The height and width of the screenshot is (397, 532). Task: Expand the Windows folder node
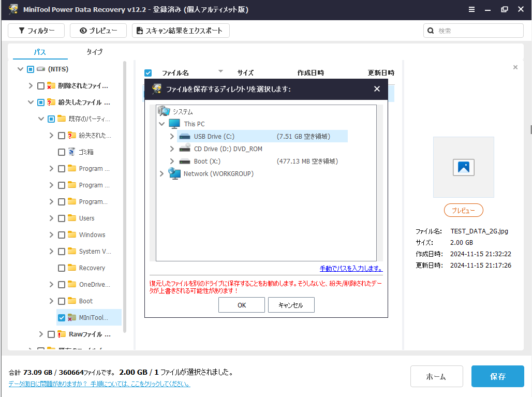pyautogui.click(x=51, y=235)
